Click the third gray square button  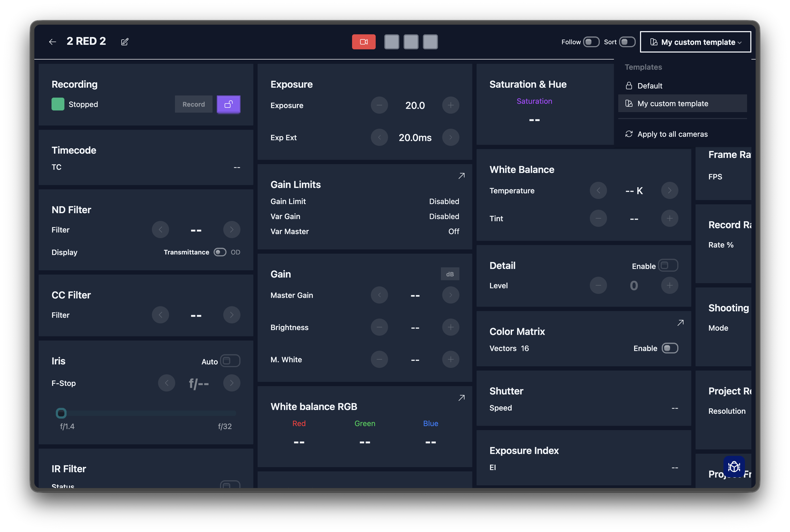[x=430, y=42]
